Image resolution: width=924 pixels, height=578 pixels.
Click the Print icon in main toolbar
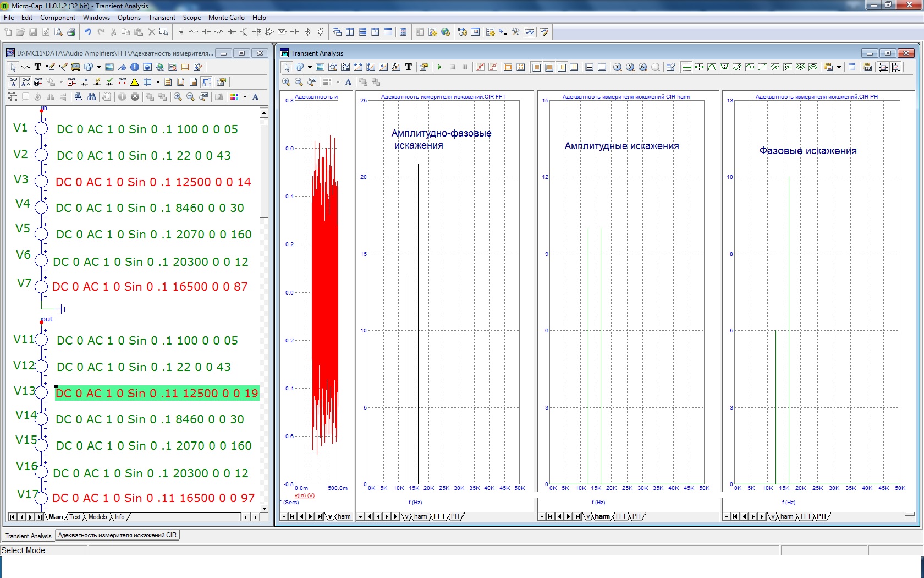71,32
